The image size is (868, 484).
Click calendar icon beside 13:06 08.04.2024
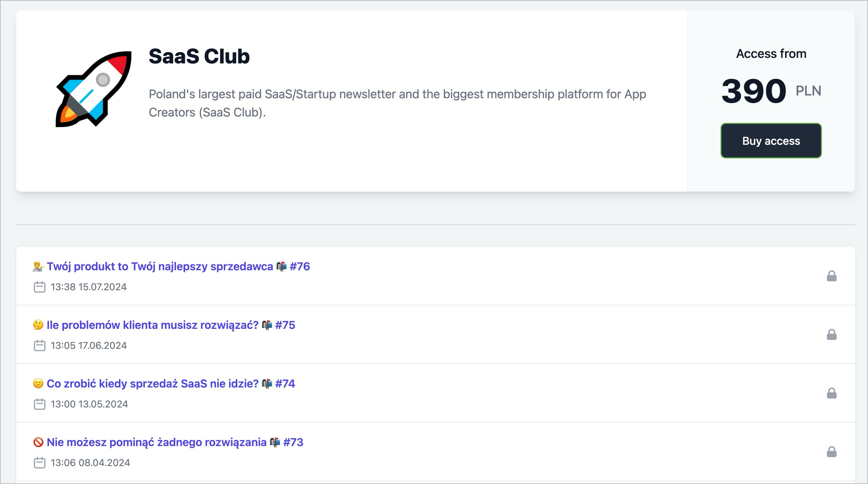pyautogui.click(x=40, y=463)
